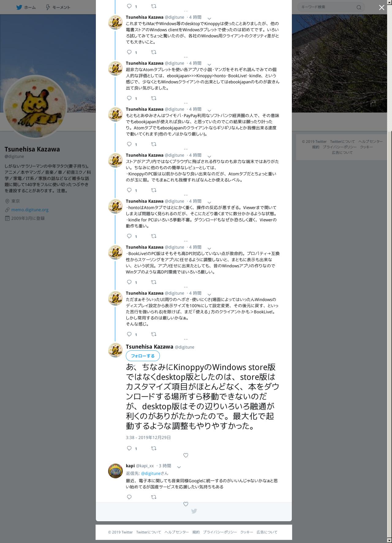Close the tweet overlay with X

point(382,8)
